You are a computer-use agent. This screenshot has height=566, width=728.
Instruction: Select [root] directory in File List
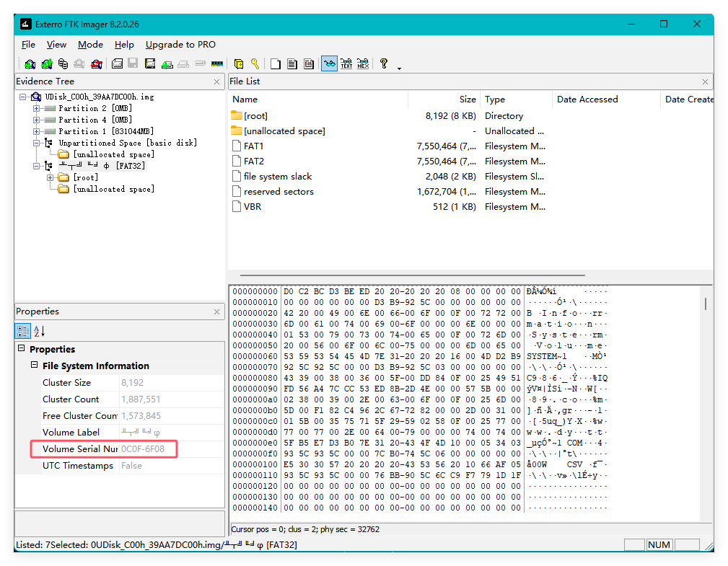pos(255,116)
